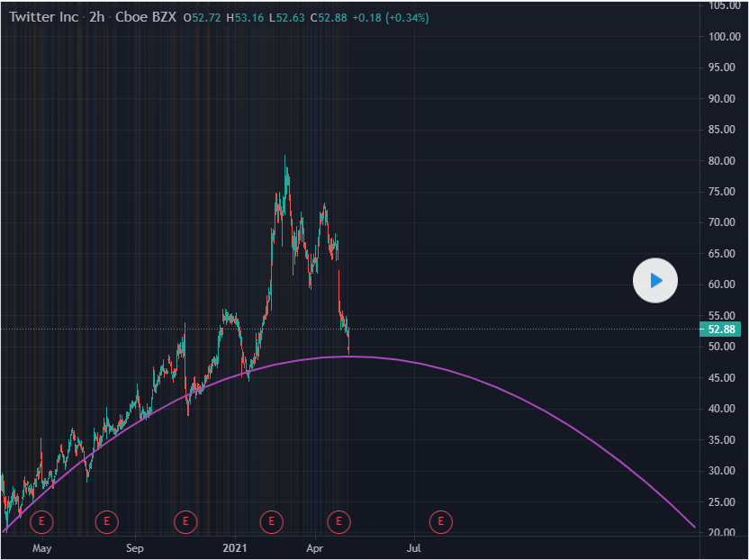This screenshot has height=560, width=749.
Task: Click the 100.00 price axis label
Action: pos(723,37)
